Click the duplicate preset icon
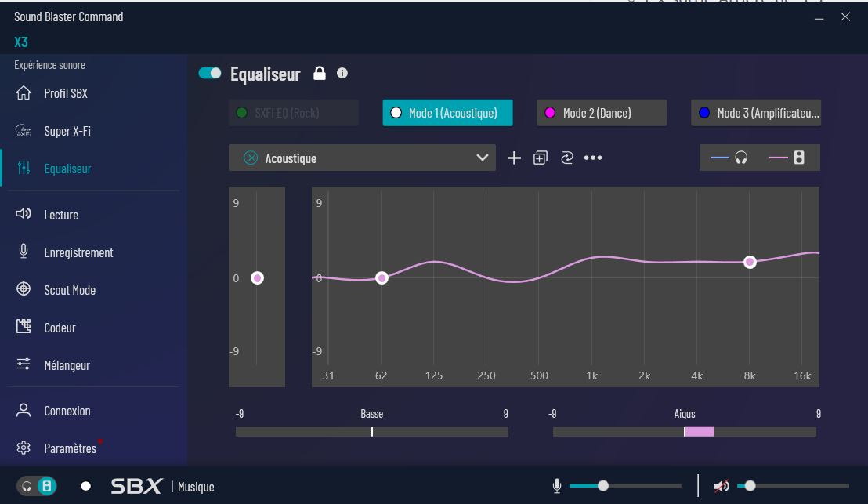The width and height of the screenshot is (868, 504). pos(540,158)
